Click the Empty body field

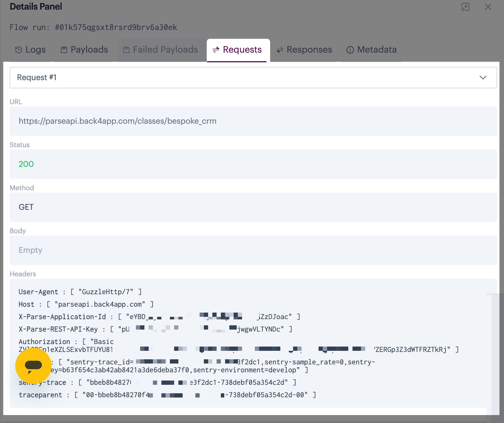coord(31,250)
